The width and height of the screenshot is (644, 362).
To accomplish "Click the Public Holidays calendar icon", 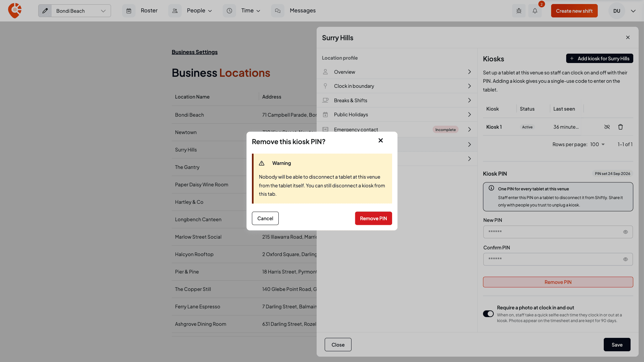I will tap(325, 115).
